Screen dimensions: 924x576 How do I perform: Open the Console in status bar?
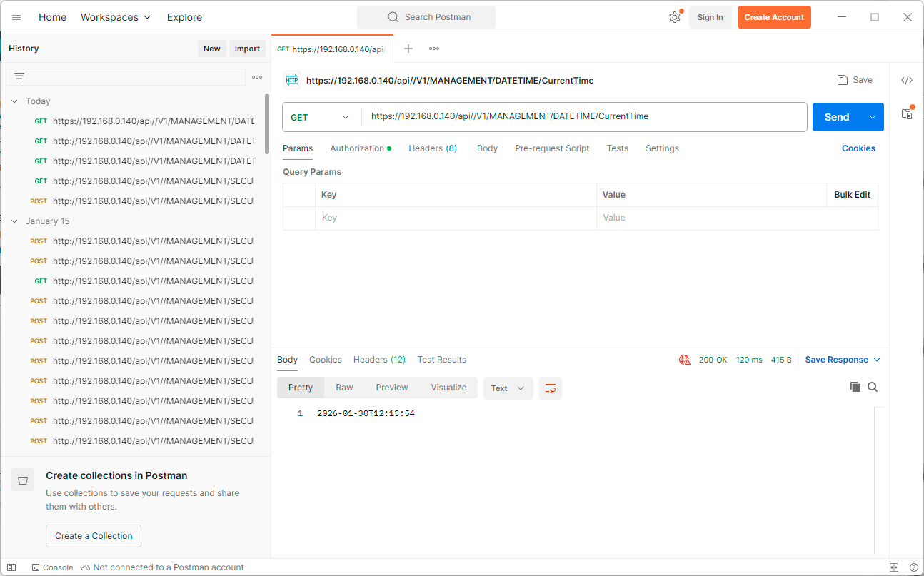coord(52,567)
